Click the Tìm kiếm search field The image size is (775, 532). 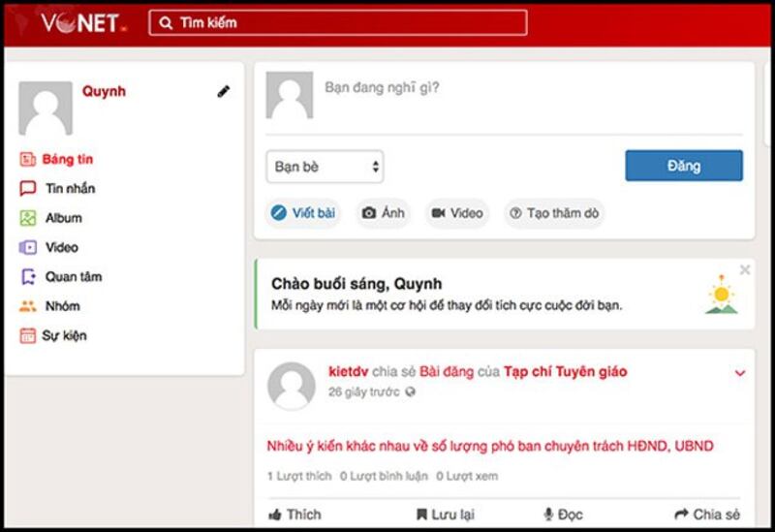(339, 22)
